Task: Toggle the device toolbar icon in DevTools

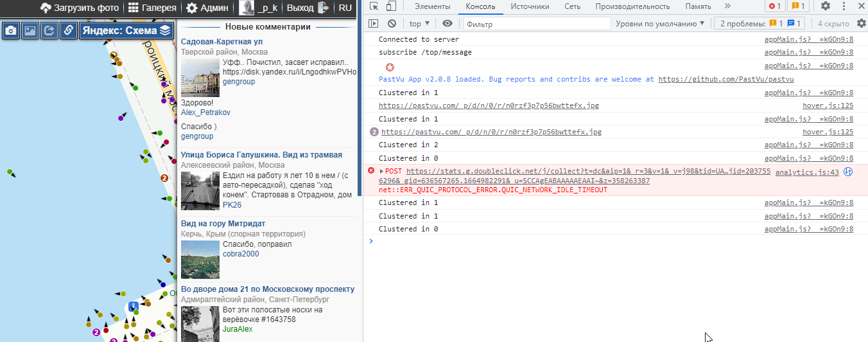Action: 391,6
